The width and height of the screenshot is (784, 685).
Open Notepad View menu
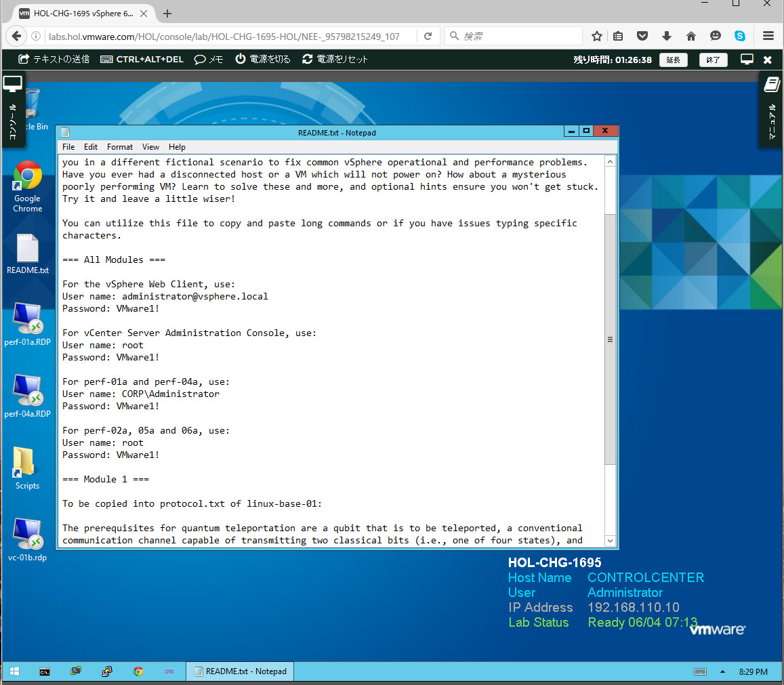point(150,147)
